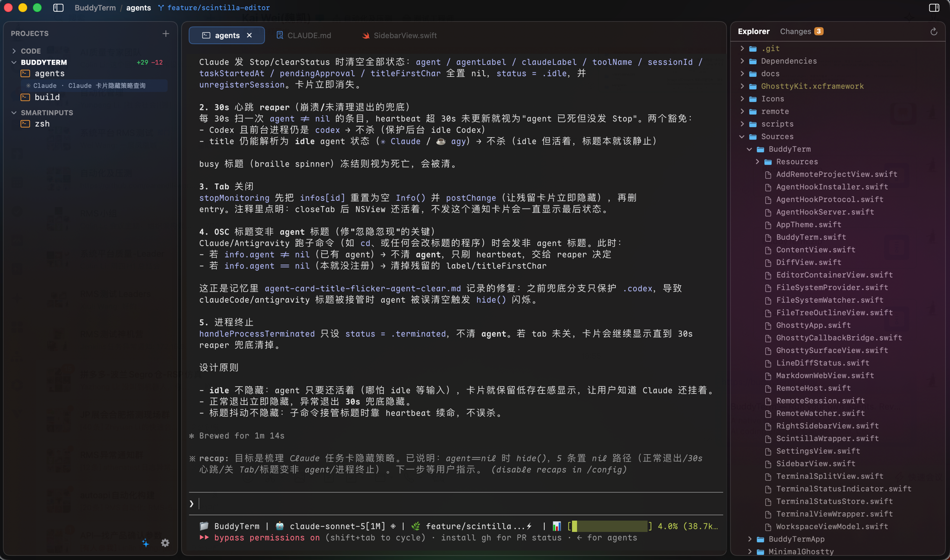950x560 pixels.
Task: Expand the remote folder
Action: [742, 112]
